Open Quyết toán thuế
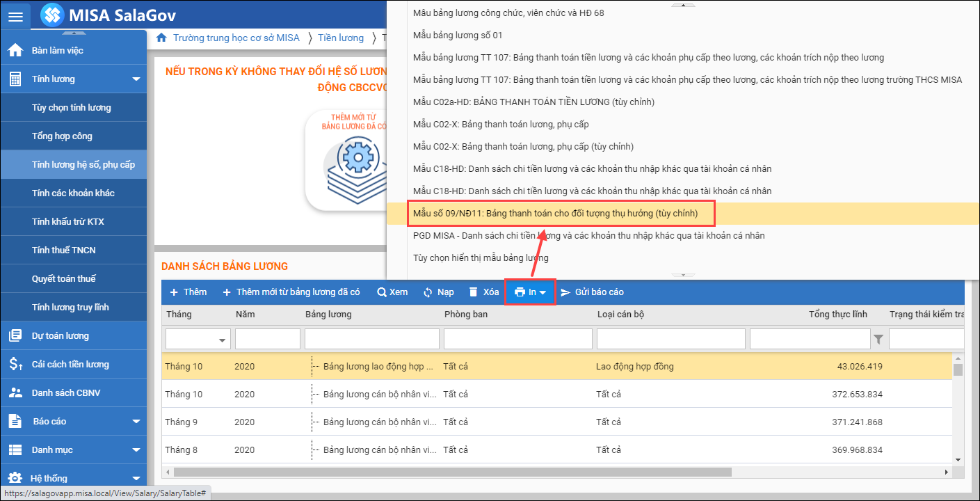This screenshot has width=980, height=501. (x=74, y=278)
